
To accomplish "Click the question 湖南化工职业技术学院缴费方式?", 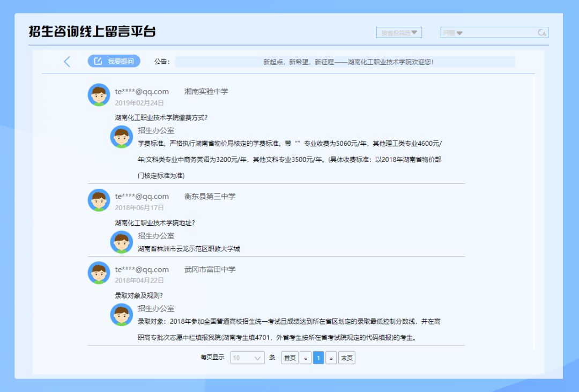I will tap(161, 117).
